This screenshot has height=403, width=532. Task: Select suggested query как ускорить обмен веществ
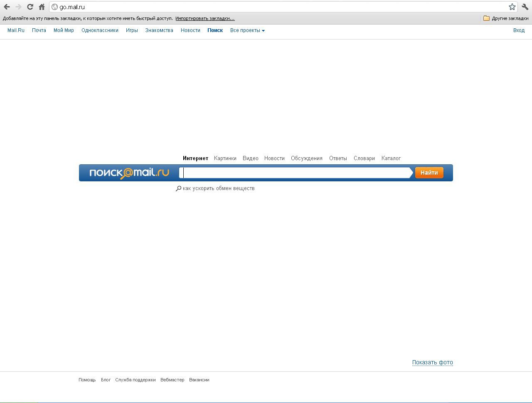coord(218,188)
